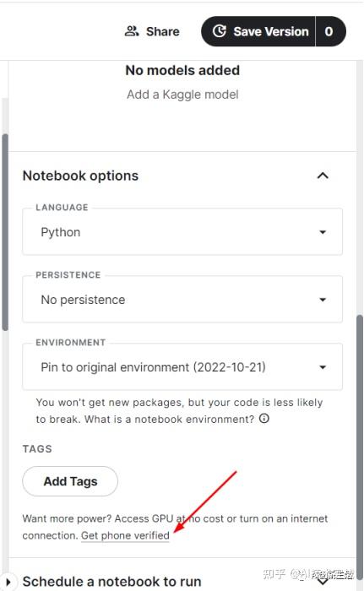The height and width of the screenshot is (591, 364).
Task: Click the Save Version clock icon
Action: pyautogui.click(x=220, y=31)
